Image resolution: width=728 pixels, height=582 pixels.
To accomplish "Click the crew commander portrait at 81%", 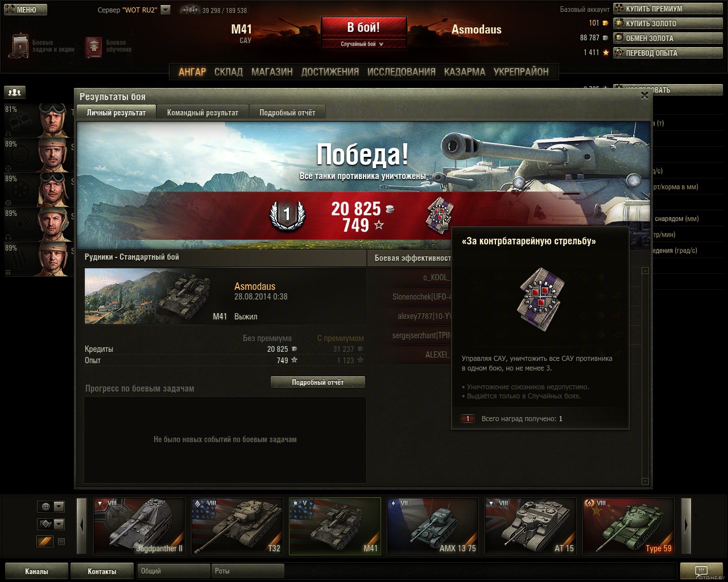I will click(x=53, y=120).
